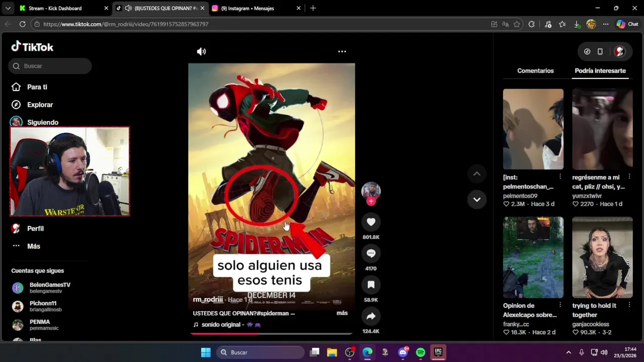The height and width of the screenshot is (362, 644).
Task: Reload the page
Action: 22,24
